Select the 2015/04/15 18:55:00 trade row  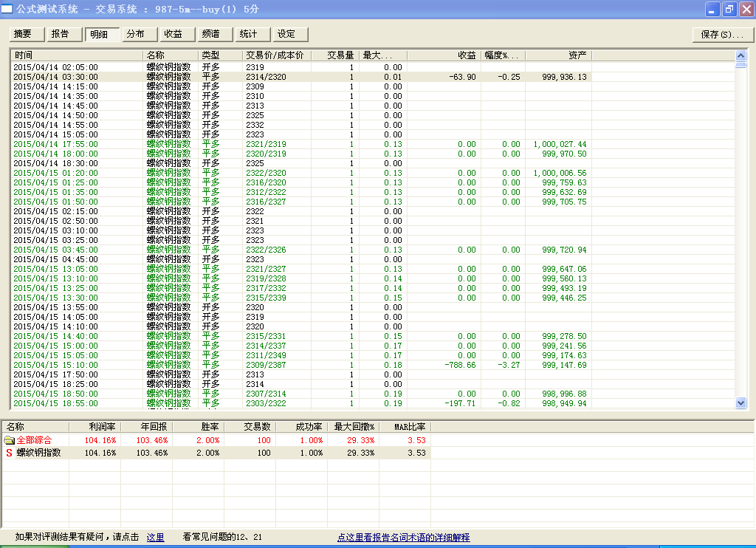[302, 403]
